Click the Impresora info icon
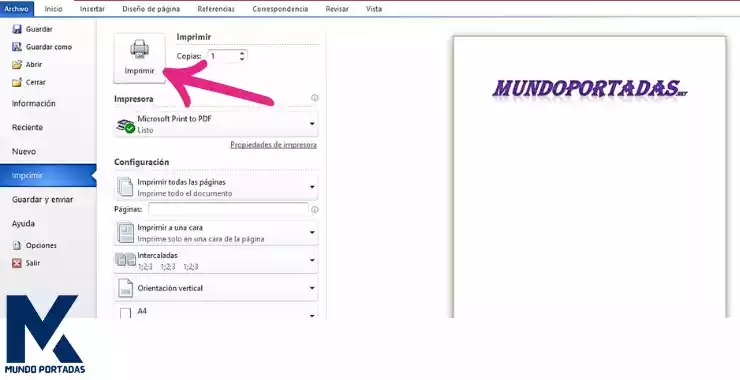This screenshot has width=740, height=380. click(315, 98)
